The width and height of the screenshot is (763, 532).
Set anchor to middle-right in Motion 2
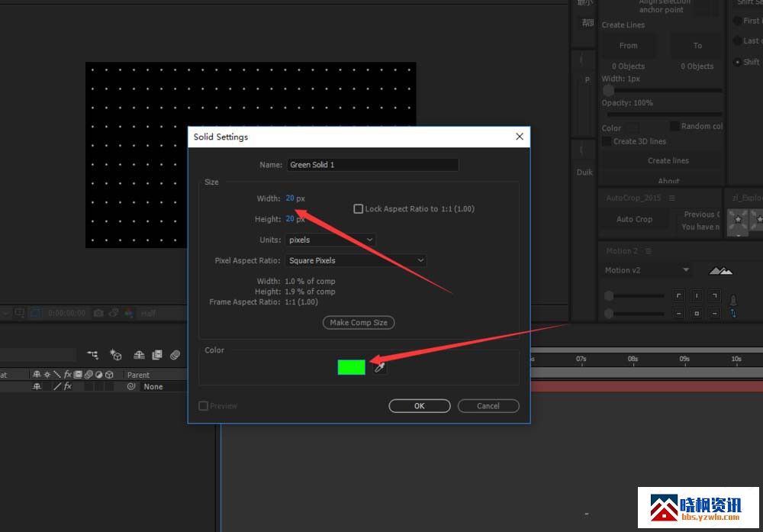[x=714, y=314]
